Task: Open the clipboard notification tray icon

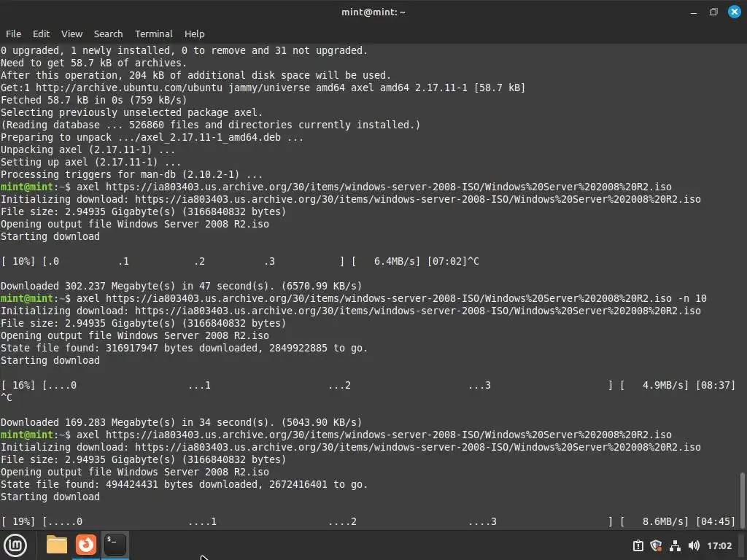Action: 638,545
